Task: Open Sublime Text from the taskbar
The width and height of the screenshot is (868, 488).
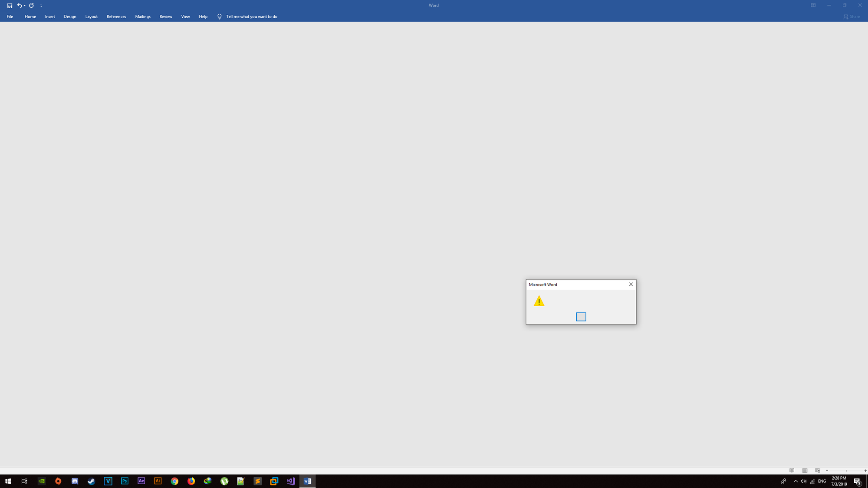Action: (257, 481)
